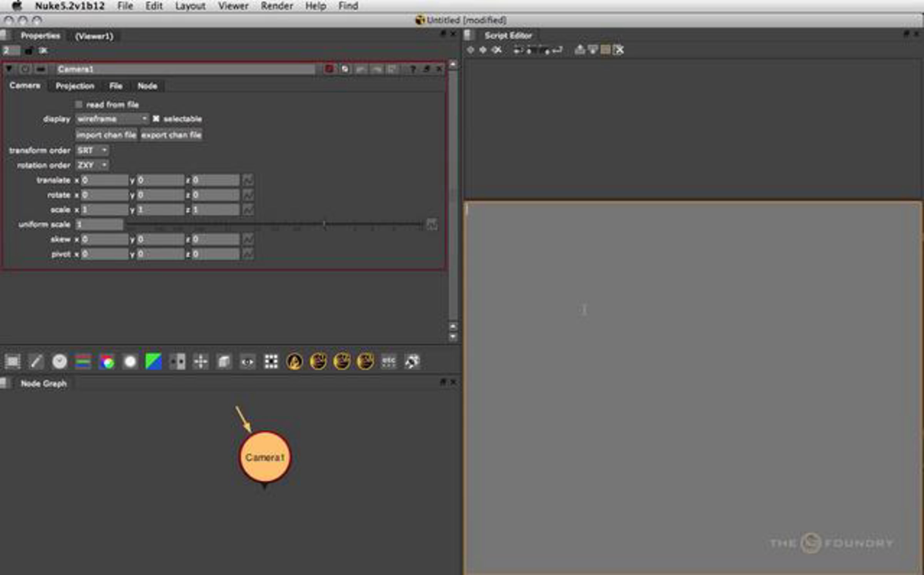Clear all panels from Properties bin
The image size is (924, 575).
[43, 50]
